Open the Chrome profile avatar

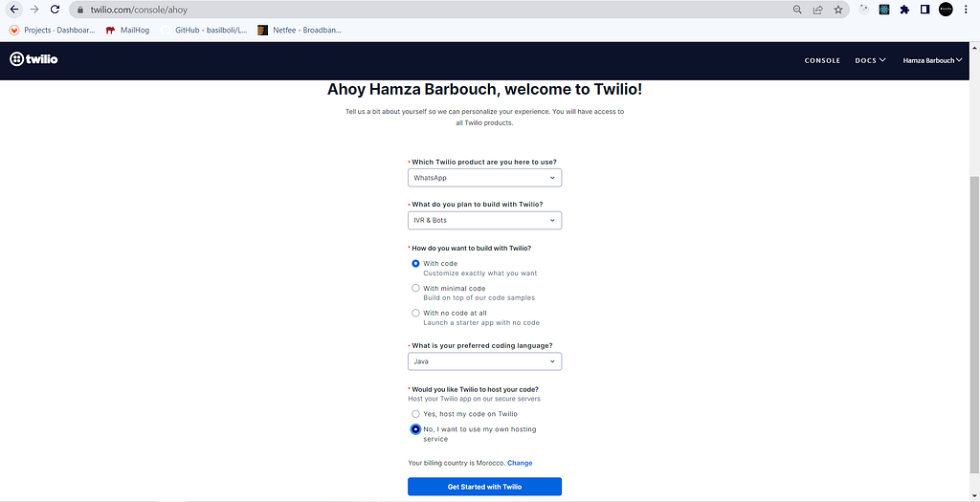pos(946,10)
